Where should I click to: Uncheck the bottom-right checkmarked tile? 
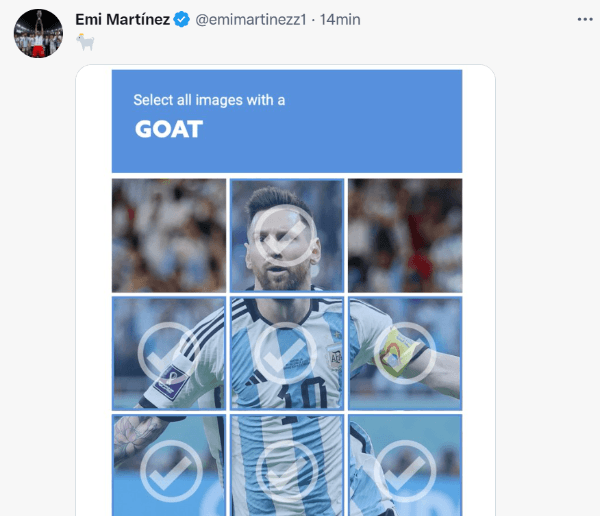point(405,465)
